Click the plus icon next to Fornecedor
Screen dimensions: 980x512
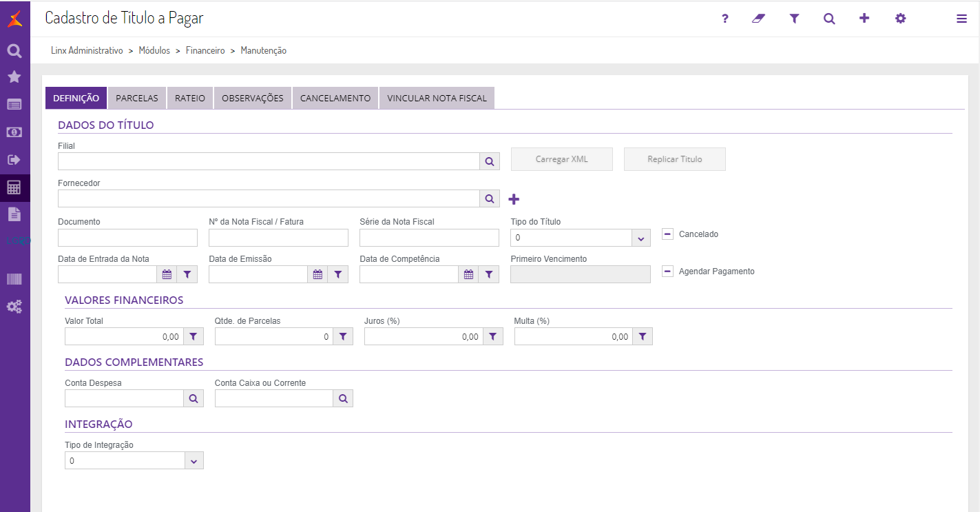click(514, 199)
